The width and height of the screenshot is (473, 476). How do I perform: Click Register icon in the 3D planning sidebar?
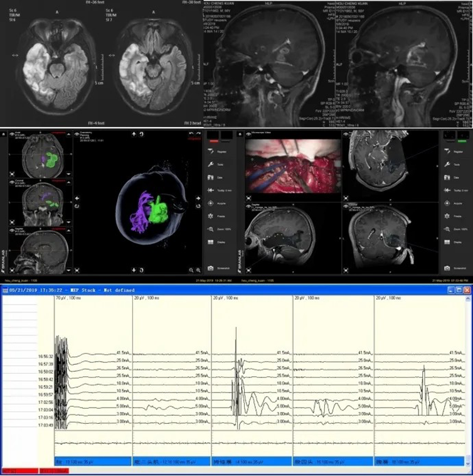point(210,149)
